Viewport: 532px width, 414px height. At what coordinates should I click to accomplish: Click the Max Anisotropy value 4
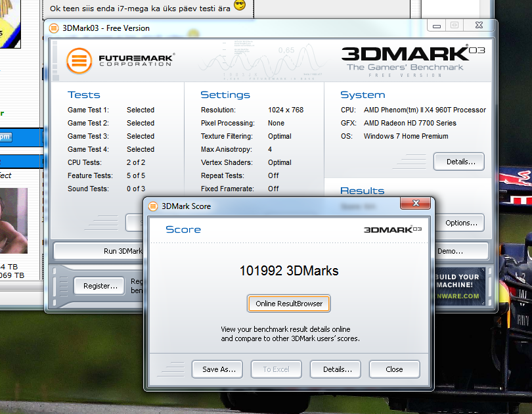[270, 149]
